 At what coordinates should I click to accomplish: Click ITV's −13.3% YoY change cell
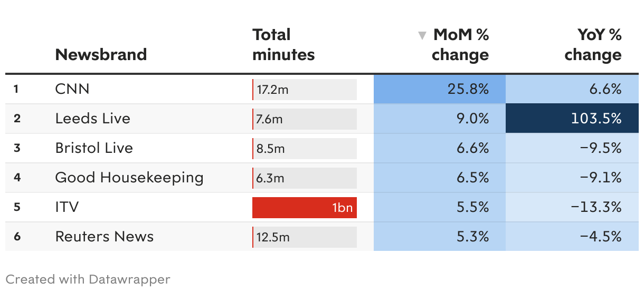[572, 207]
